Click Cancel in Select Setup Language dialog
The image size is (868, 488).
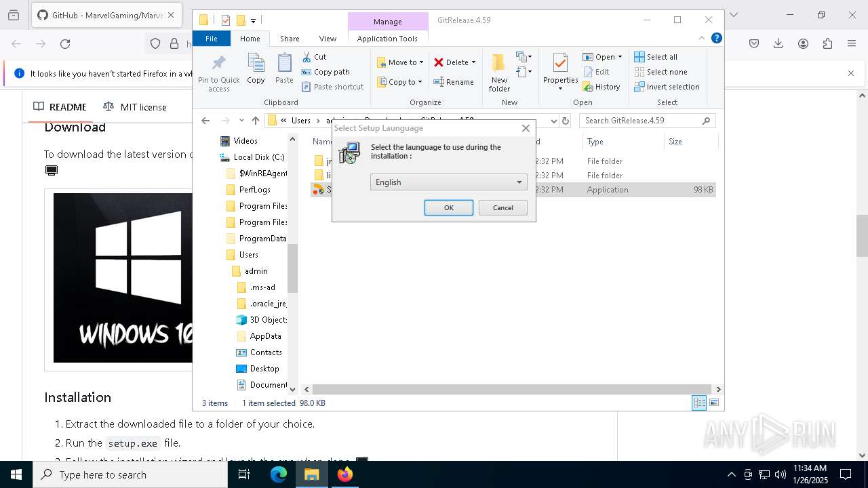point(502,207)
